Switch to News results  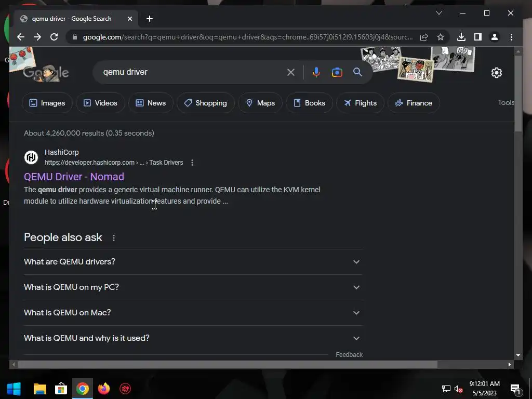tap(151, 103)
